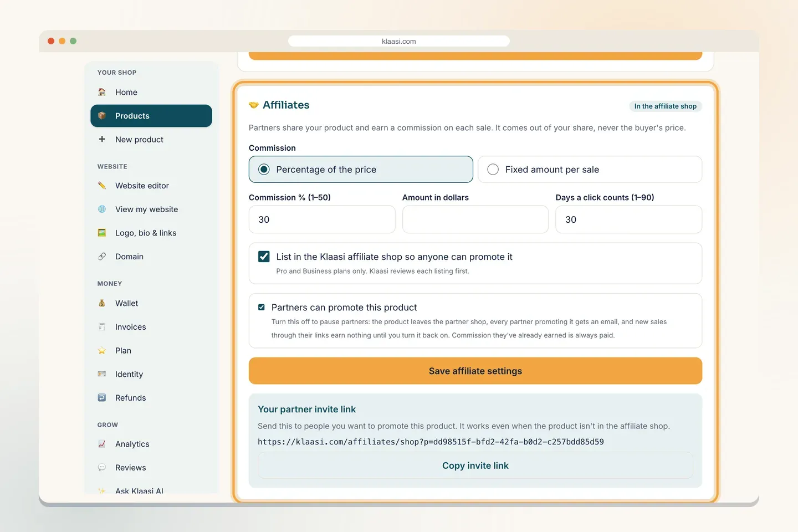Image resolution: width=798 pixels, height=532 pixels.
Task: Open Reviews in the Grow section
Action: 151,468
